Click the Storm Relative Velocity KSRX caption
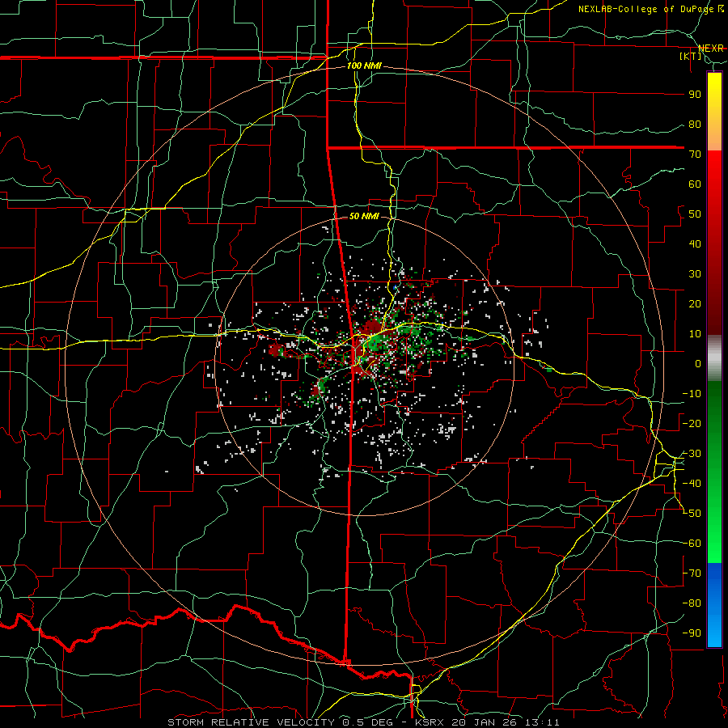 (363, 722)
